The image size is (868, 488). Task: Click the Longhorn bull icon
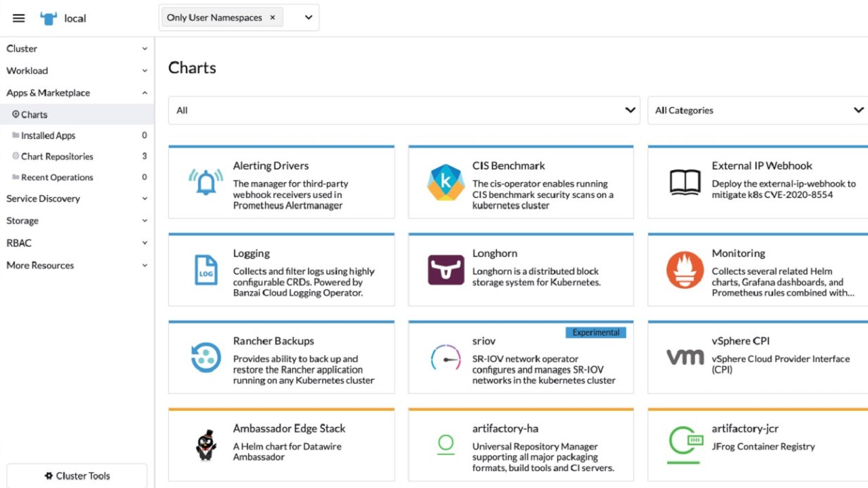(446, 270)
